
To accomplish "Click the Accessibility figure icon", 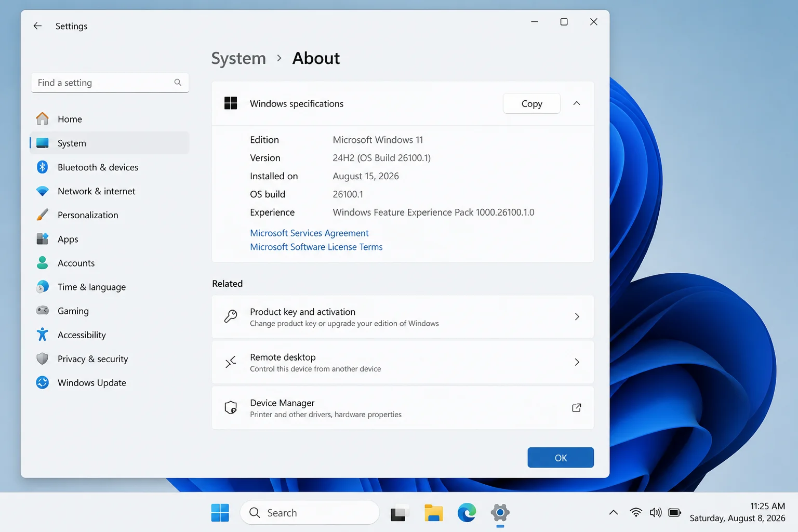I will [43, 335].
